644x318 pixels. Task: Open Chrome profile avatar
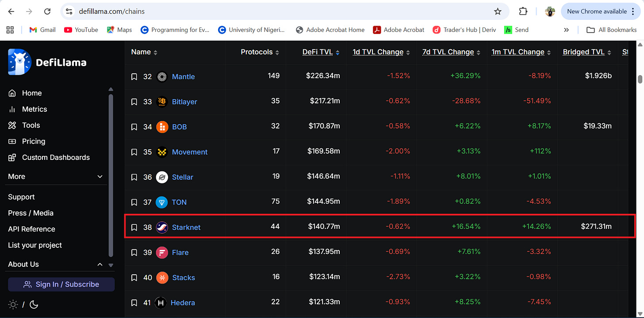point(550,11)
